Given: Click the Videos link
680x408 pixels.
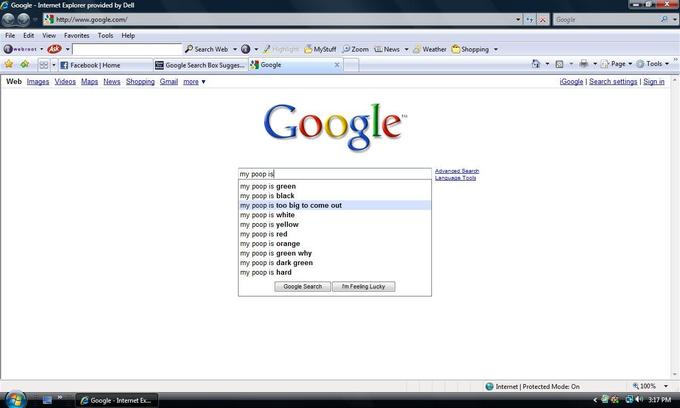Looking at the screenshot, I should coord(65,82).
